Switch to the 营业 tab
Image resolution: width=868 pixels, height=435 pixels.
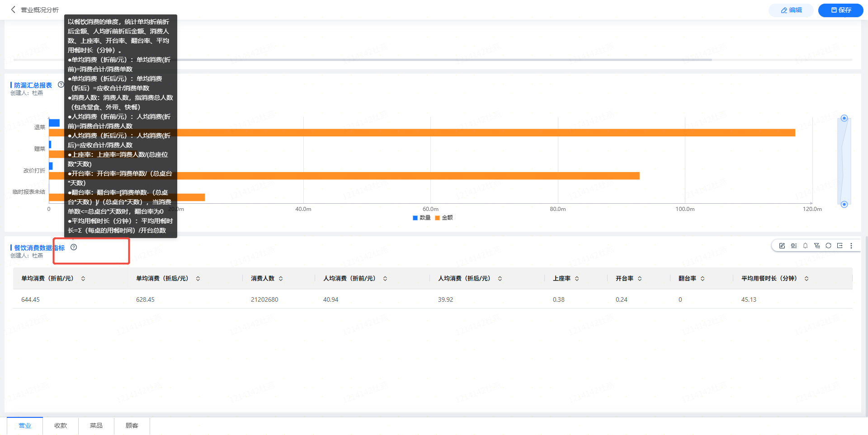coord(25,426)
